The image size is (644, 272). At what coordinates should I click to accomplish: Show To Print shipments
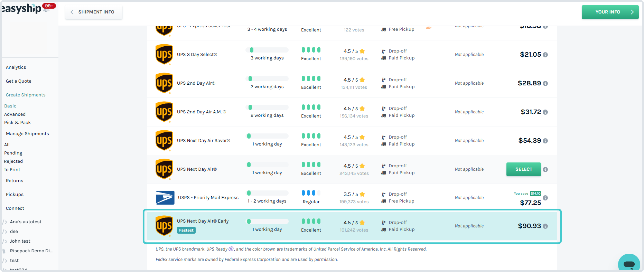pos(12,170)
